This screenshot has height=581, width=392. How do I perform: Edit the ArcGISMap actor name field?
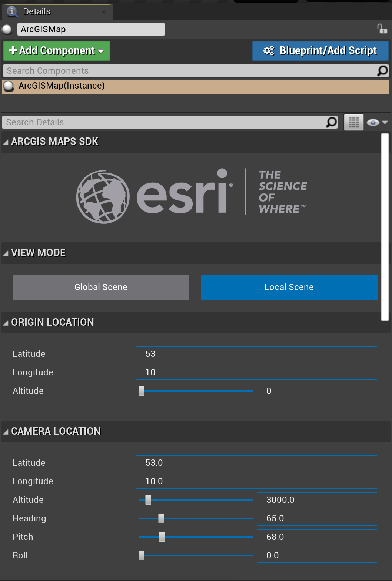click(x=91, y=29)
